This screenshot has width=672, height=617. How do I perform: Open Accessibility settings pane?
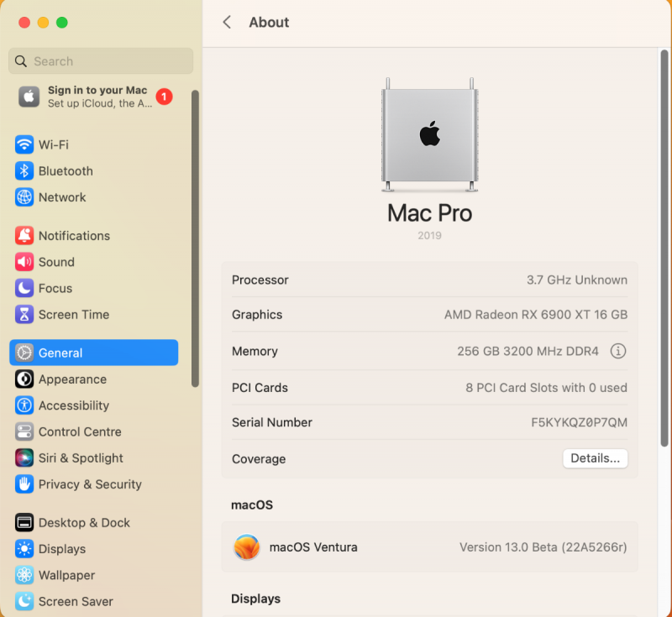click(x=74, y=405)
